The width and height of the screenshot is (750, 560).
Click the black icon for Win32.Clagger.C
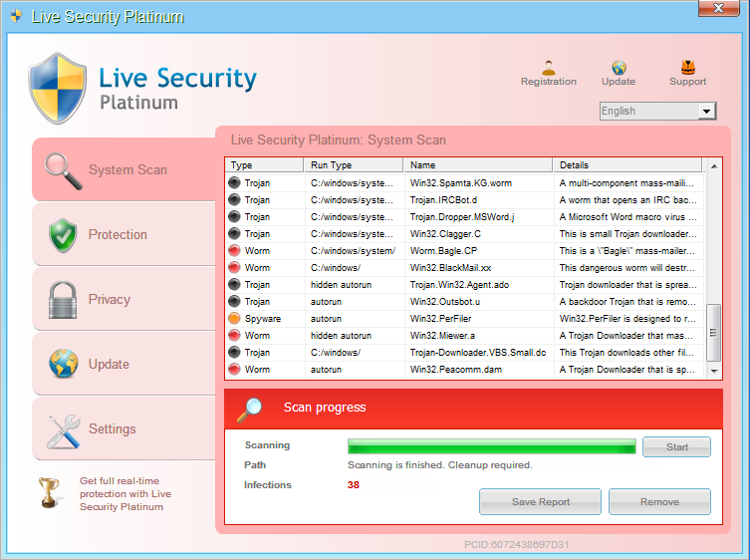(234, 233)
